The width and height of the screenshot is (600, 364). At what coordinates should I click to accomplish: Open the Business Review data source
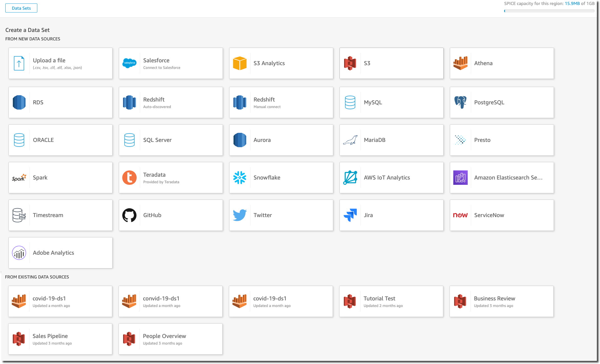(502, 301)
